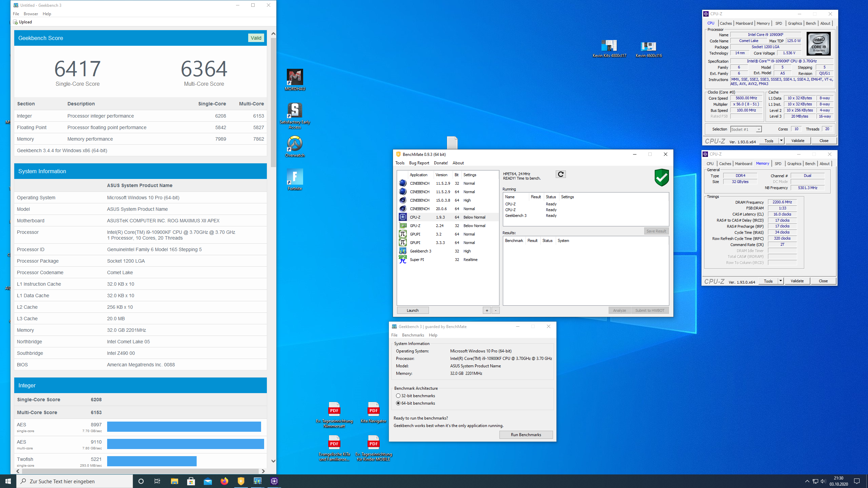Open Fortnite desktop shortcut

click(x=295, y=180)
